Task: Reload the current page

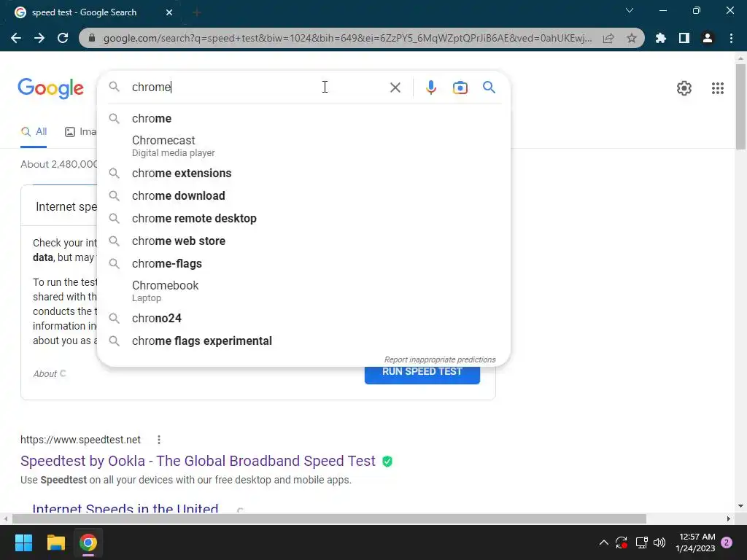Action: point(63,38)
